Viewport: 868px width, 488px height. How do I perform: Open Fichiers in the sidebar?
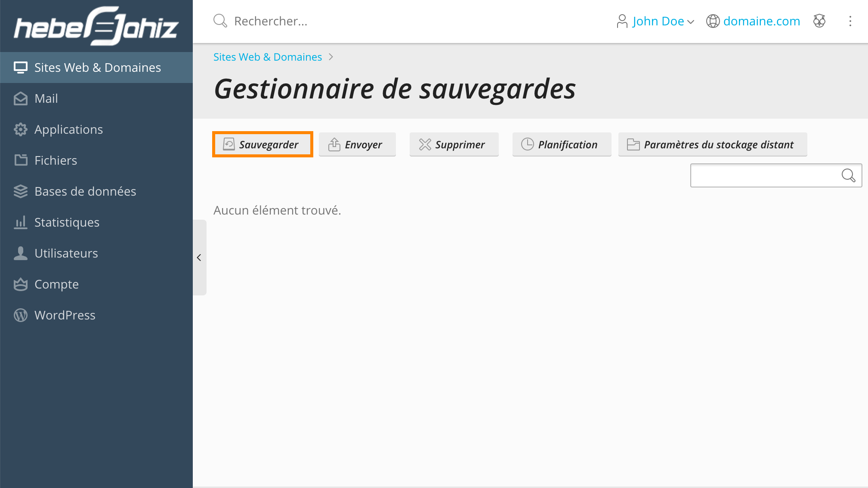click(x=96, y=160)
